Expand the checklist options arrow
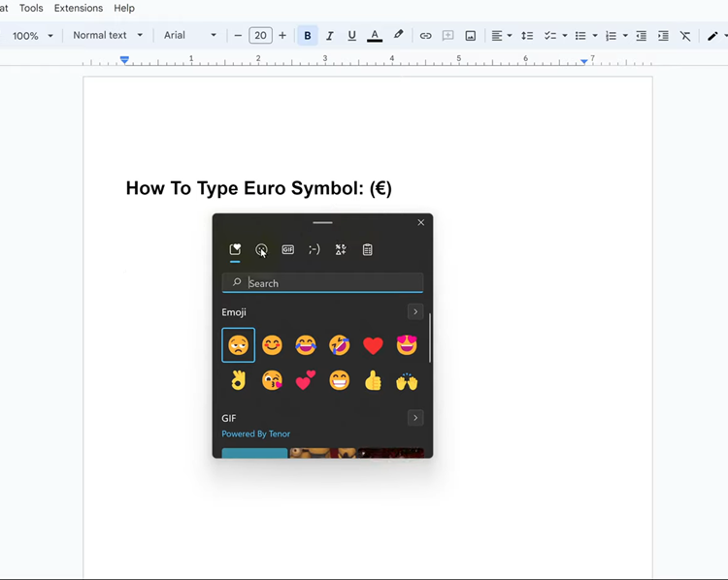 565,36
